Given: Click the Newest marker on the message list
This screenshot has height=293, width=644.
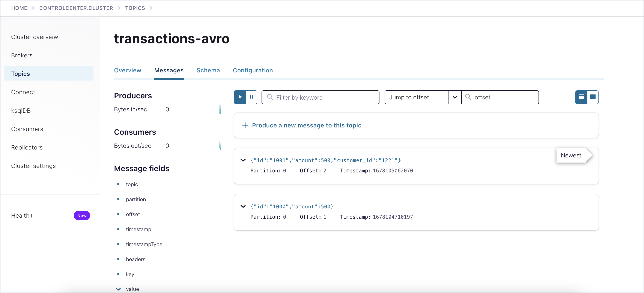Looking at the screenshot, I should pyautogui.click(x=571, y=155).
